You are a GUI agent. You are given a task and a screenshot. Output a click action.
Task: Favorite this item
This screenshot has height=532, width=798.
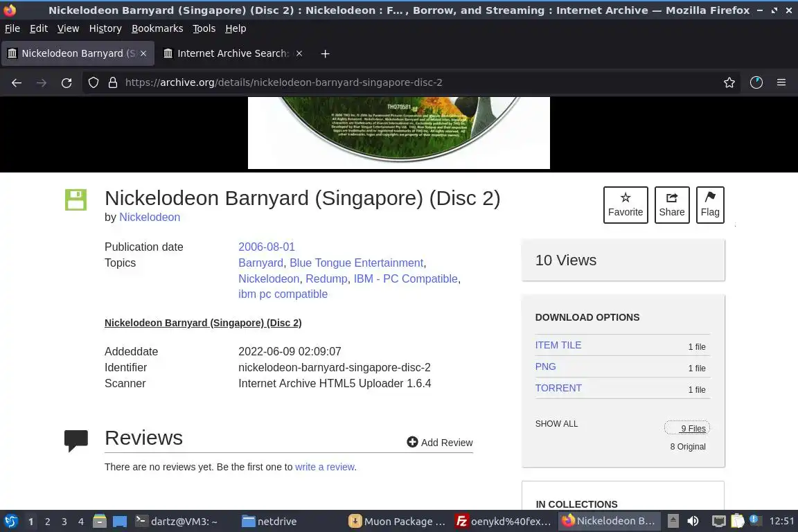626,204
